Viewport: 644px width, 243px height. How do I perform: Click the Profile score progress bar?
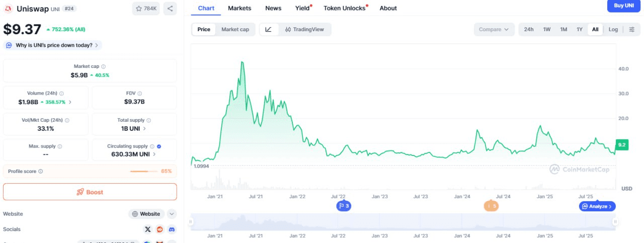(x=144, y=172)
